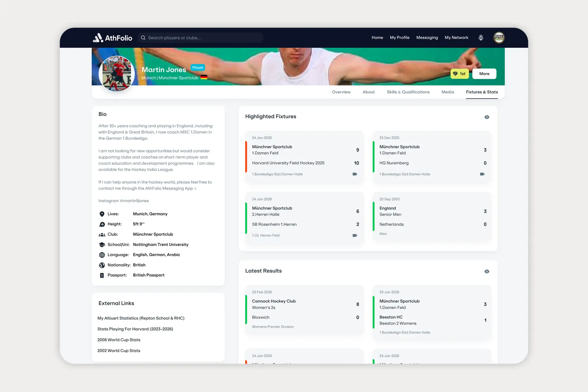Click the search magnifier icon
The height and width of the screenshot is (392, 588).
[143, 38]
